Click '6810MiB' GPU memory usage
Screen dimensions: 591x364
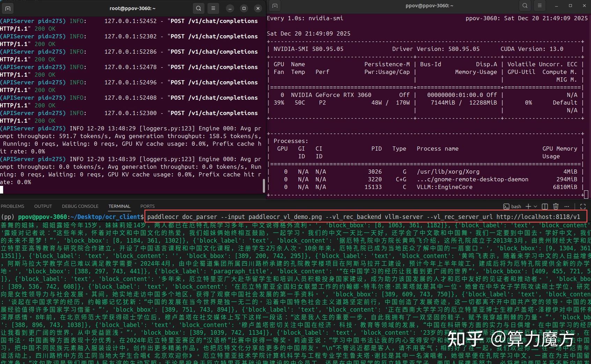(x=565, y=187)
